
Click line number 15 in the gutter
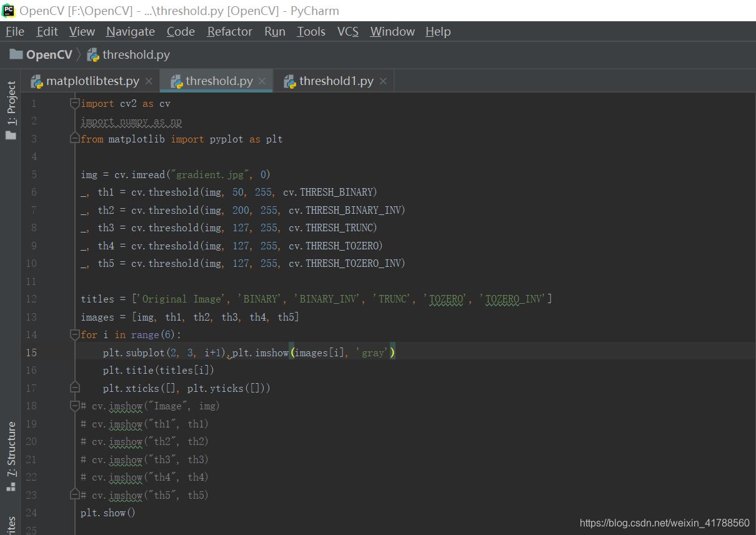tap(32, 352)
